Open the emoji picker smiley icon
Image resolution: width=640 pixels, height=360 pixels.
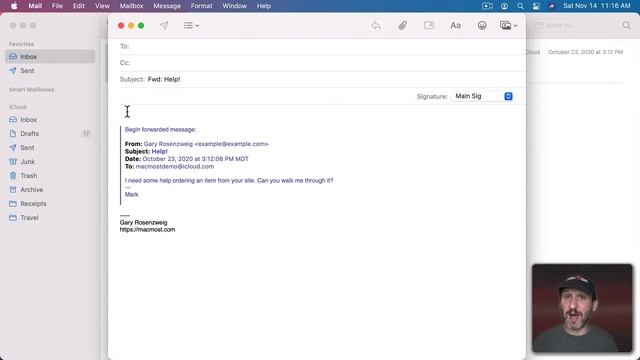tap(482, 25)
